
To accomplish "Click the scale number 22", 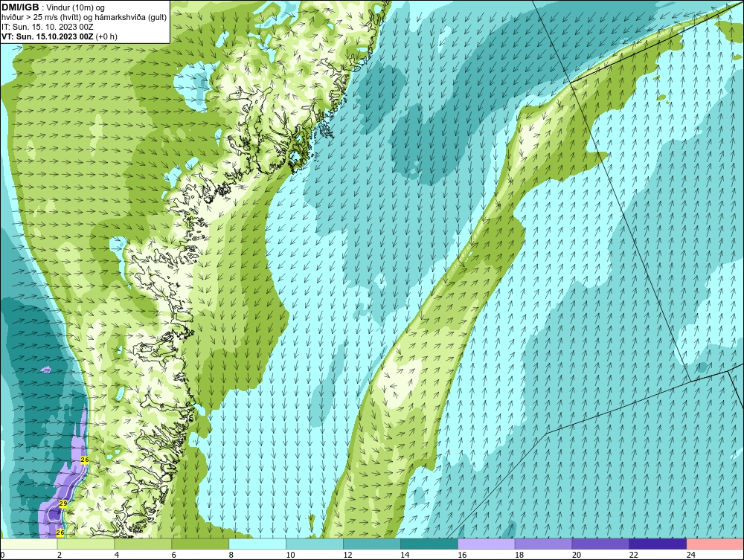I will coord(634,555).
